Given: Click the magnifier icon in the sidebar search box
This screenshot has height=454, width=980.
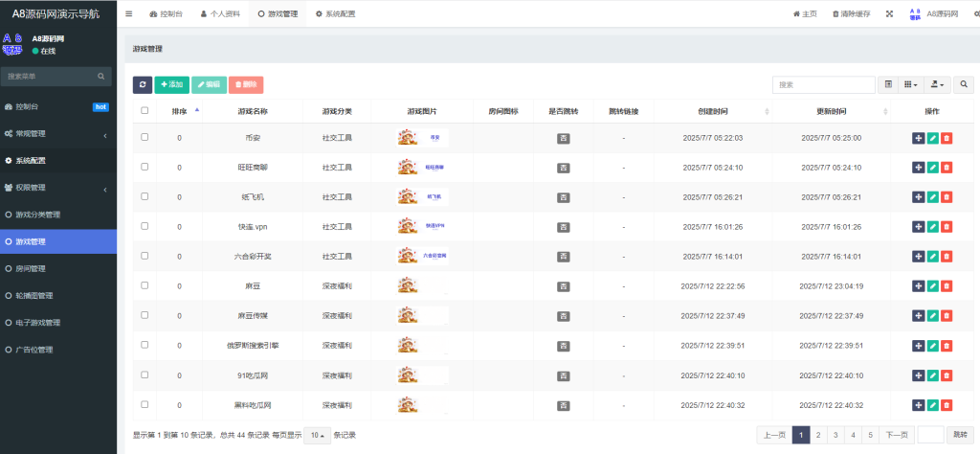Looking at the screenshot, I should [x=101, y=77].
